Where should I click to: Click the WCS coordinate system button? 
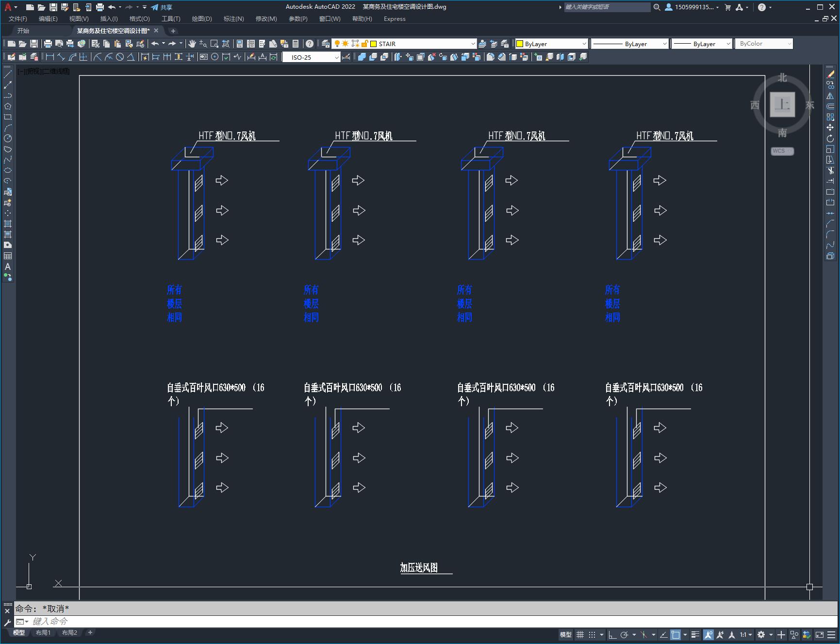tap(782, 151)
